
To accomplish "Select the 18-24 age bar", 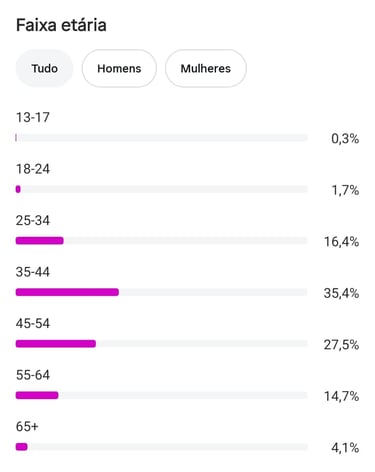I will (161, 189).
